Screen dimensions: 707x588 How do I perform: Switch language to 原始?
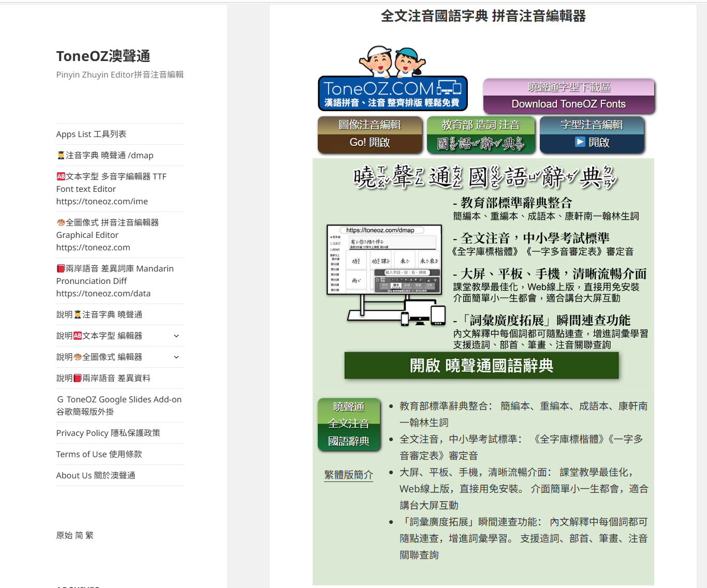coord(64,535)
